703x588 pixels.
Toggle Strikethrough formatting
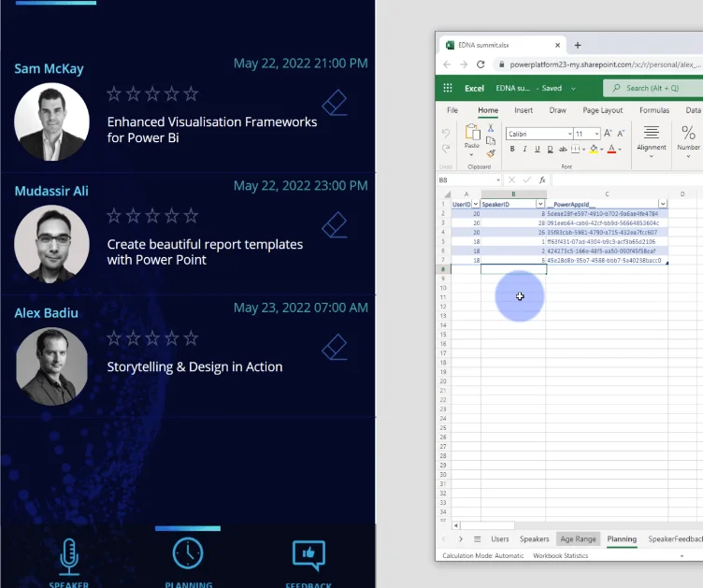[x=563, y=150]
